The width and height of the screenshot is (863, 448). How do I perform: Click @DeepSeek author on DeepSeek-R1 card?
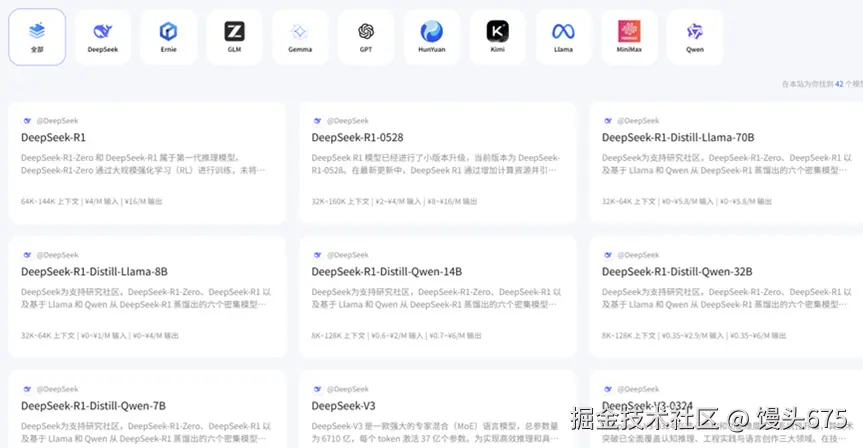(x=57, y=121)
